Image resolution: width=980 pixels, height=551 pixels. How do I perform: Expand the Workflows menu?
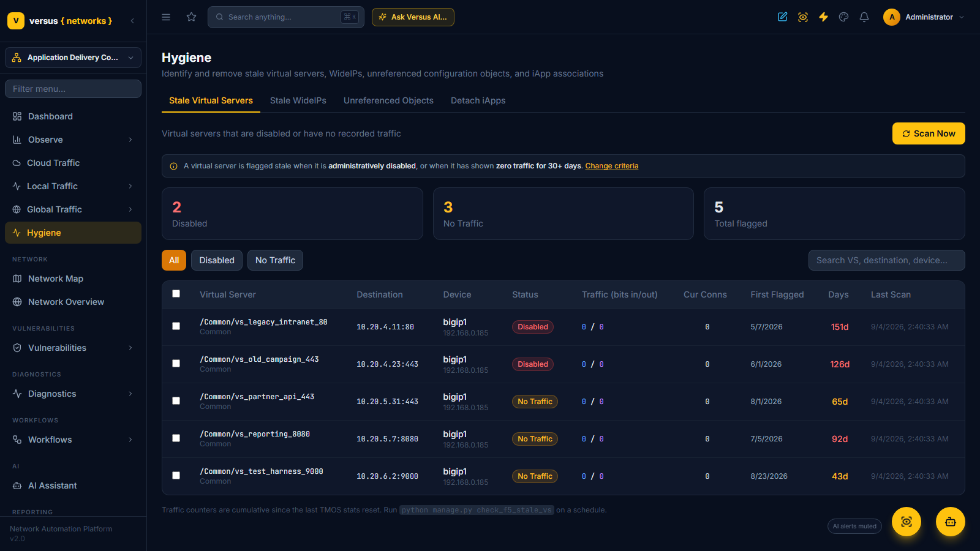[x=73, y=440]
